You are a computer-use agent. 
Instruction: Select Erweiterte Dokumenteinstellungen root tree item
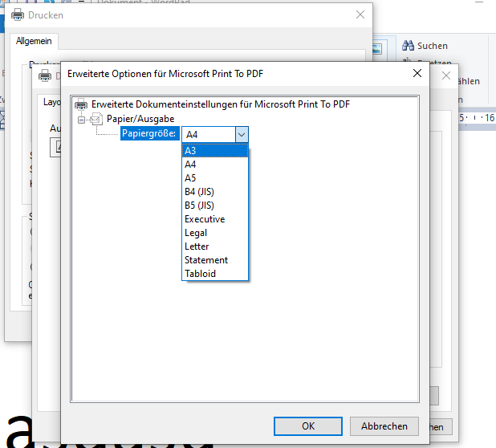(x=221, y=104)
